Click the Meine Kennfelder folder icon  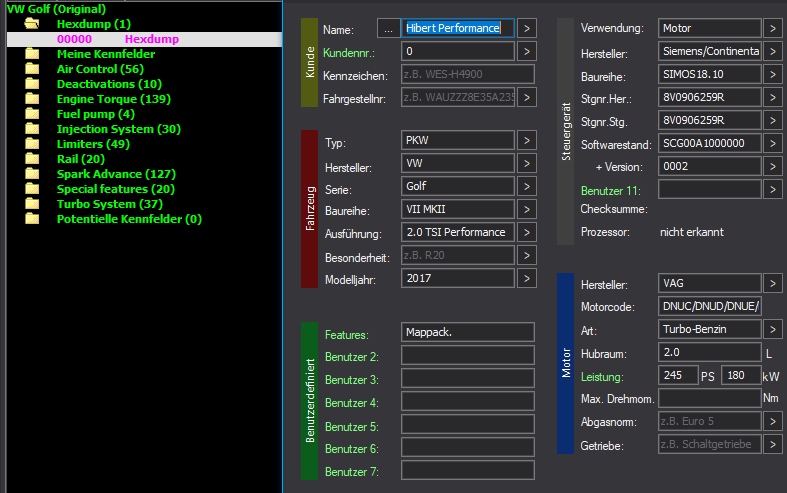tap(32, 54)
